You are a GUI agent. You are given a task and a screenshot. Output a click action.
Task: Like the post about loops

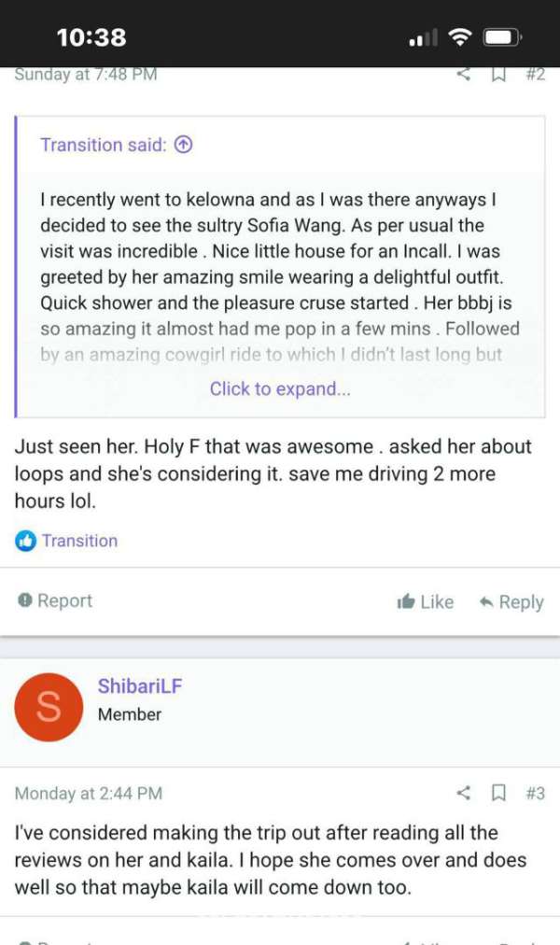click(426, 602)
